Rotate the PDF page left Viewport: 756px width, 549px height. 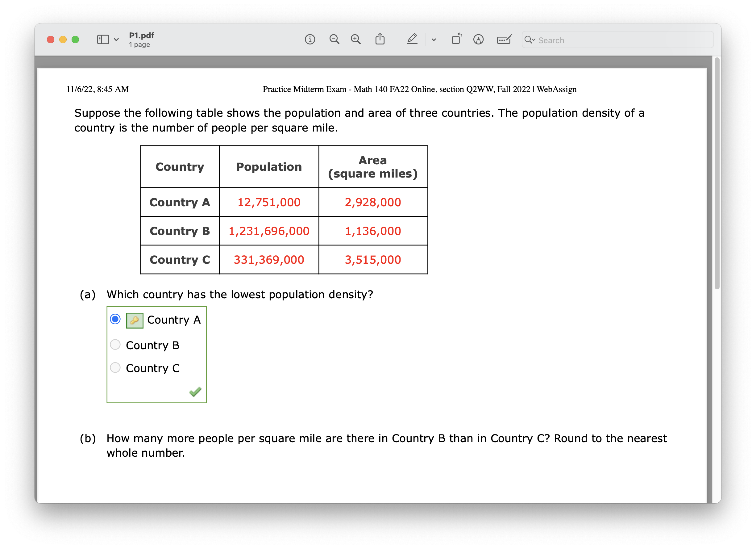point(457,39)
